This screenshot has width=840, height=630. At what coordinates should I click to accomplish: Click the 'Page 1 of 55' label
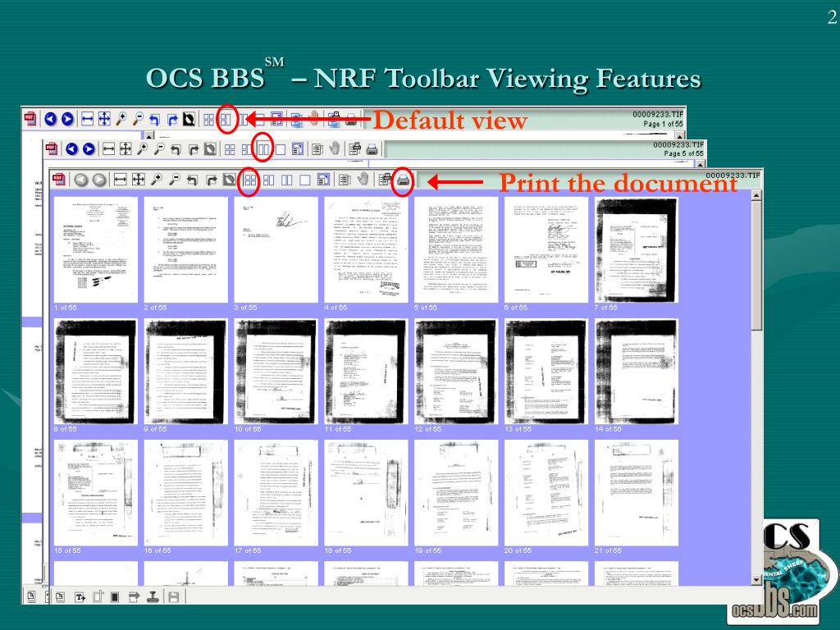click(x=663, y=124)
